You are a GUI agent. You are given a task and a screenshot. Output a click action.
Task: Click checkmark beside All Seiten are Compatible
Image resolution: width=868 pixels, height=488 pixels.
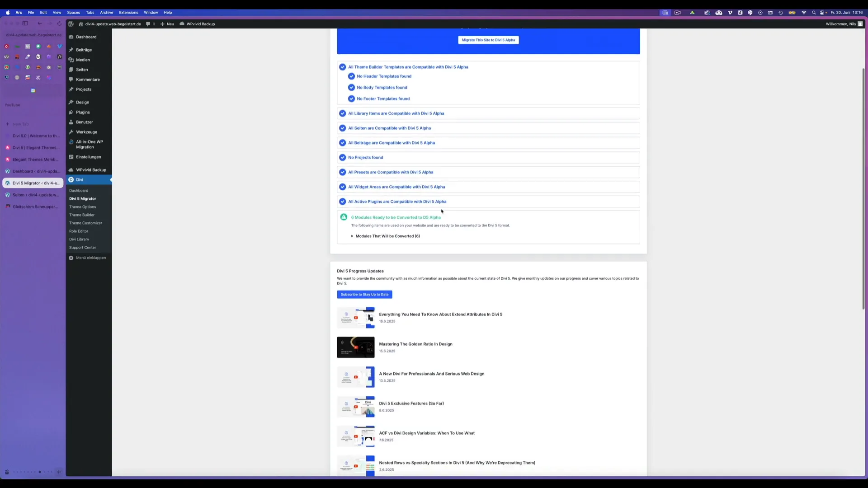[343, 128]
